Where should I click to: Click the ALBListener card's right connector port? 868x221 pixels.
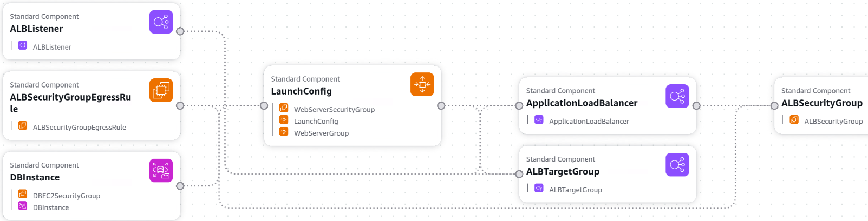(180, 31)
